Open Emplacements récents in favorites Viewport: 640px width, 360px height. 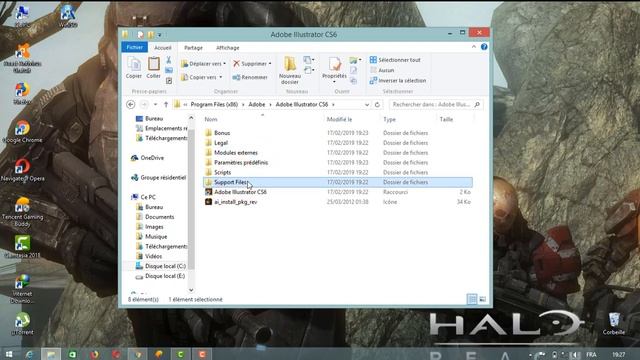click(166, 128)
